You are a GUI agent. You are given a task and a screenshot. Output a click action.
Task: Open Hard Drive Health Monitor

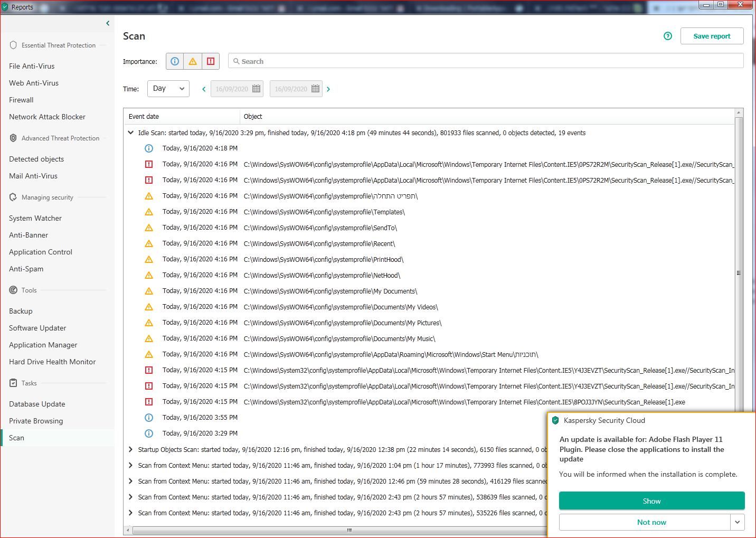pyautogui.click(x=52, y=362)
